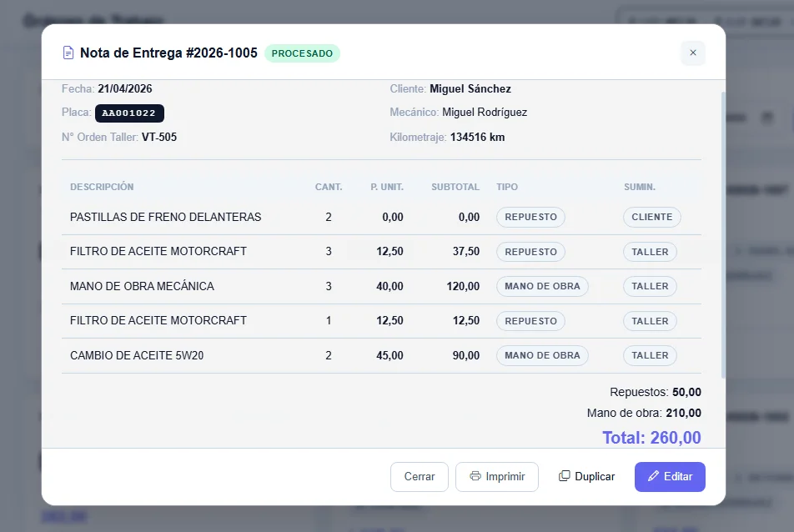This screenshot has height=532, width=794.
Task: Click the P. UNIT. column header
Action: 387,187
